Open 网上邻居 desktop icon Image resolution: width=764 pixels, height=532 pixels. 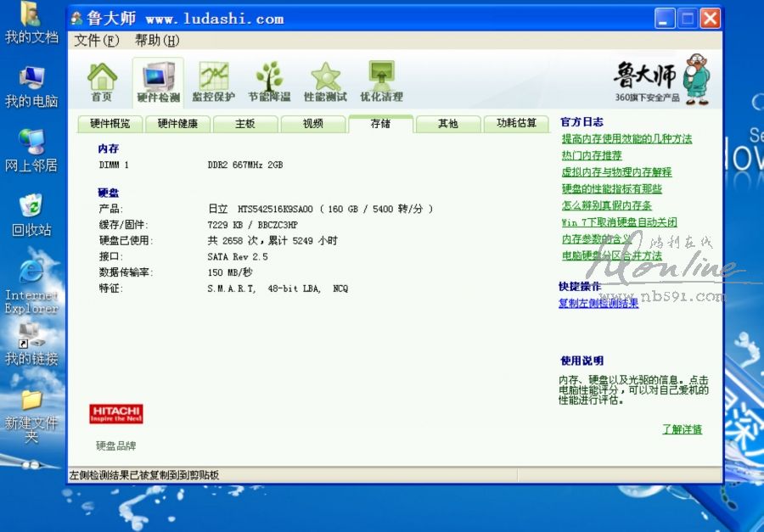tap(31, 151)
